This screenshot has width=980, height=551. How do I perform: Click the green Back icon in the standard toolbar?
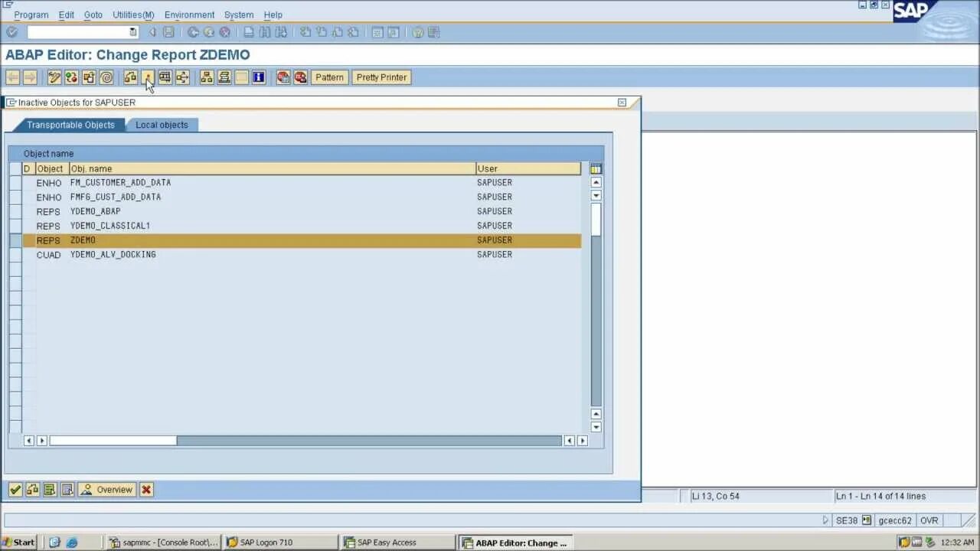coord(193,32)
